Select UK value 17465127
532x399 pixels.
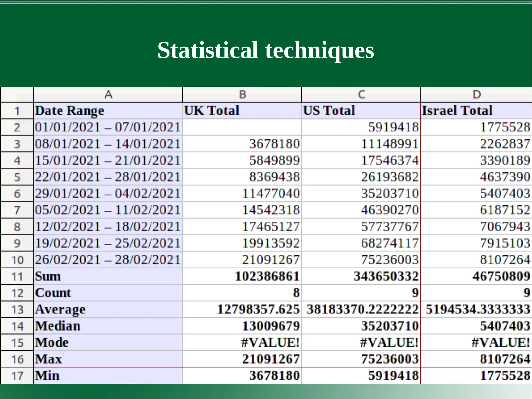click(242, 227)
